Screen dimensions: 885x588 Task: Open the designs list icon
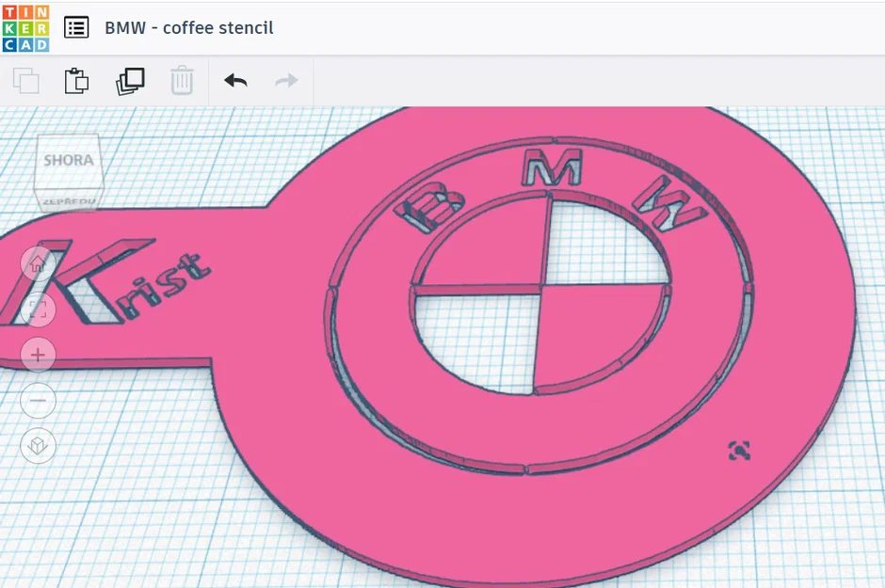pos(76,27)
